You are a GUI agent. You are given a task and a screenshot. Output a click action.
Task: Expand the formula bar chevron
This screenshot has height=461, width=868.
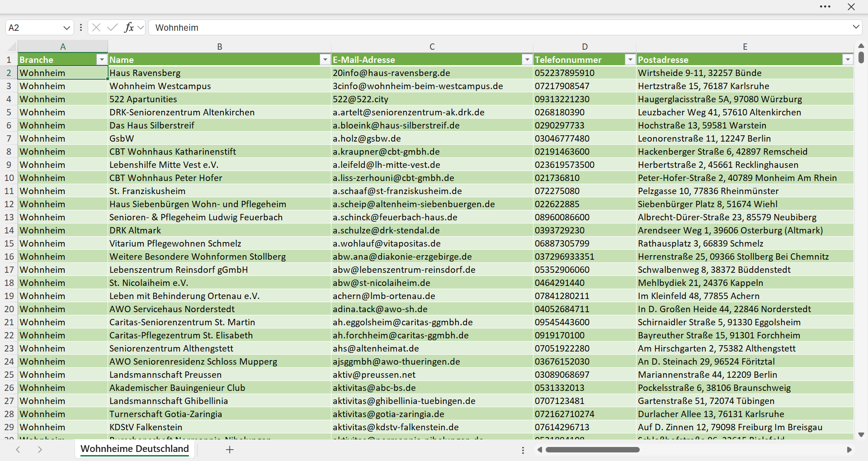[856, 27]
